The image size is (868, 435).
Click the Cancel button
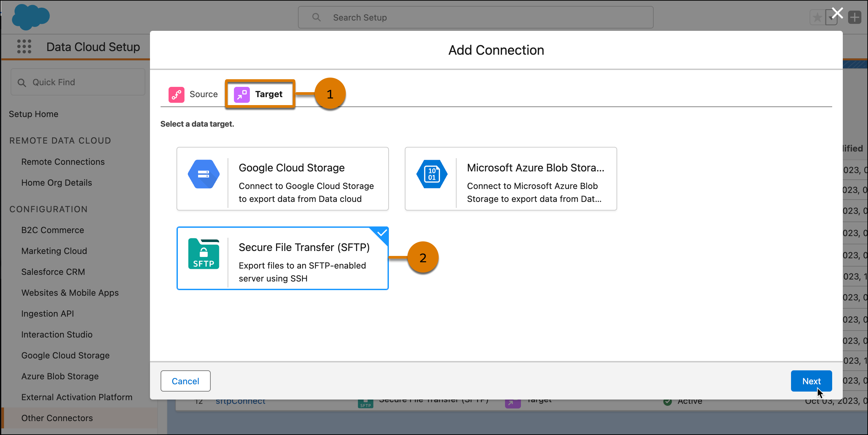[x=185, y=381]
